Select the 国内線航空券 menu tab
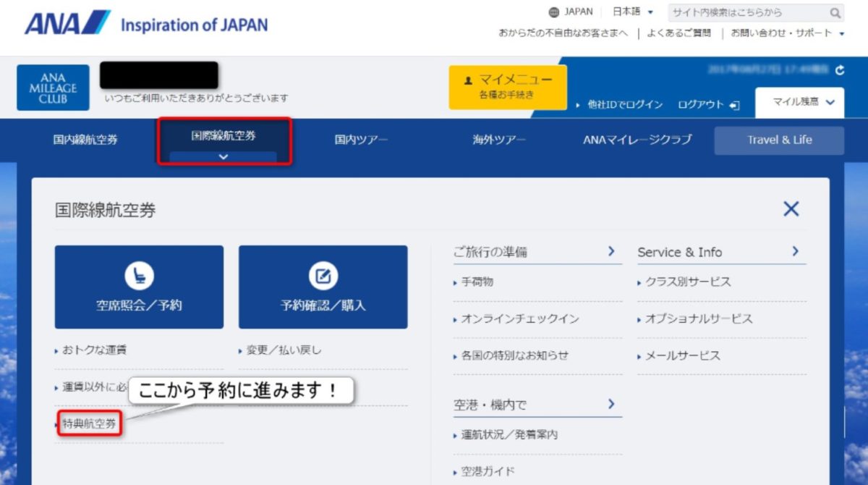 point(85,140)
